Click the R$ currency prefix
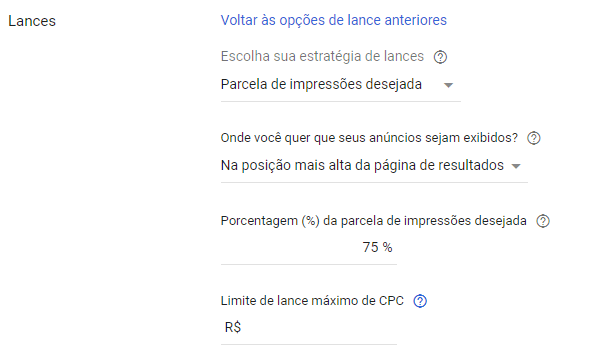The image size is (593, 362). coord(233,327)
